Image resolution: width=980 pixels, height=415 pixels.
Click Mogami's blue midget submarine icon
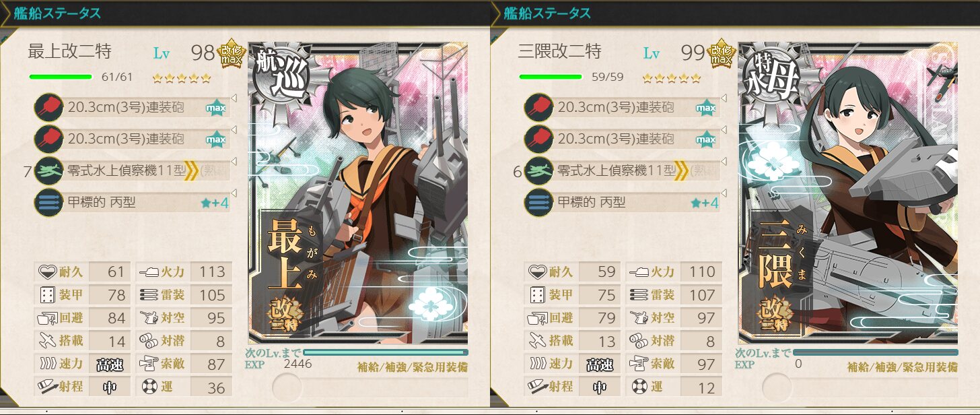coord(48,203)
